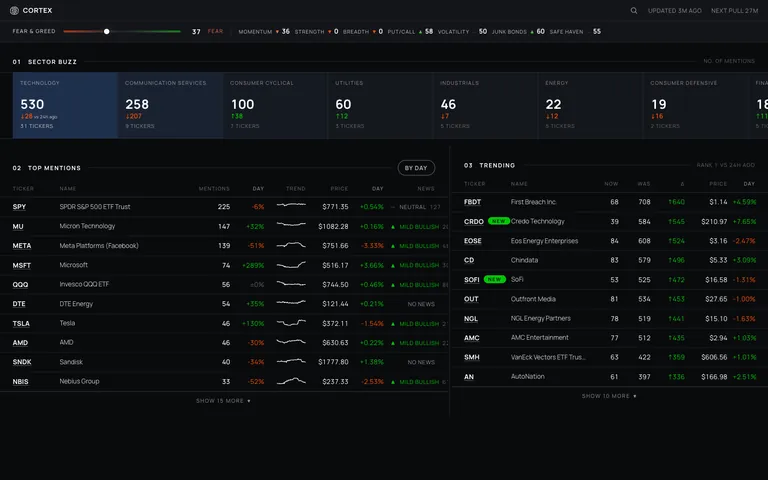
Task: Click the Cortex logo icon
Action: tap(14, 10)
